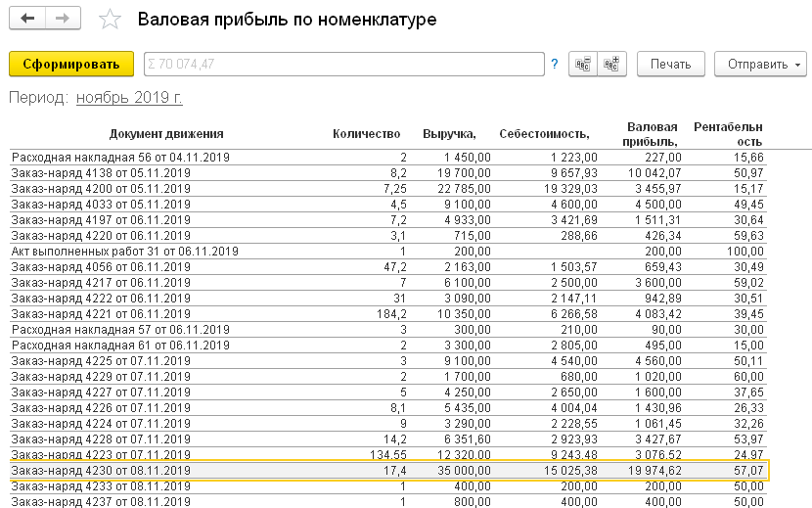Click the back navigation arrow

(x=27, y=20)
